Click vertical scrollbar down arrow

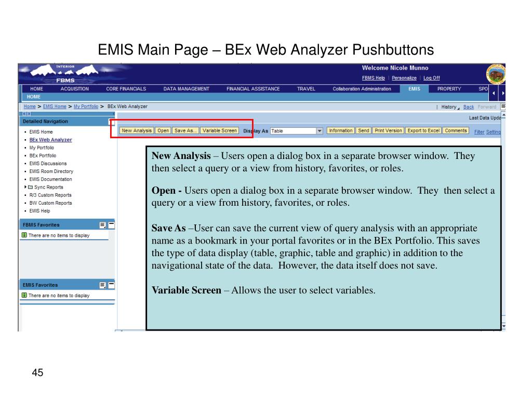pyautogui.click(x=503, y=326)
